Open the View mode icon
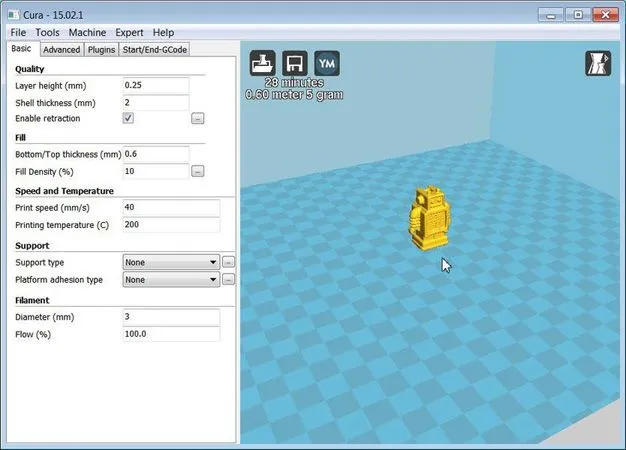 coord(598,63)
